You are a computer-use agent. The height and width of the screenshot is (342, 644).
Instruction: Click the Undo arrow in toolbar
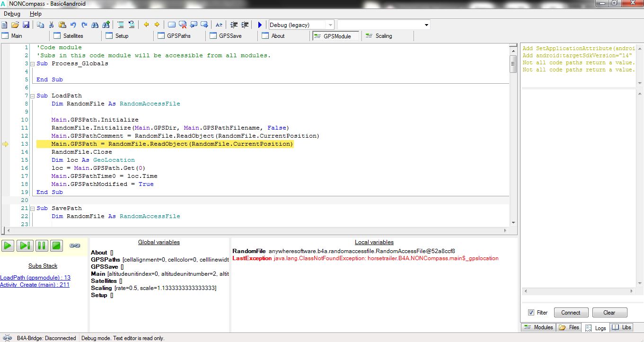(x=73, y=25)
